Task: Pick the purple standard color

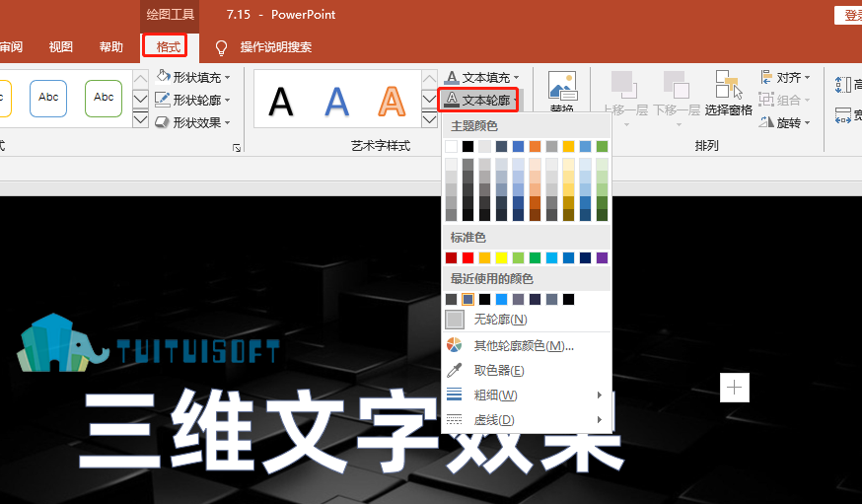Action: click(602, 257)
